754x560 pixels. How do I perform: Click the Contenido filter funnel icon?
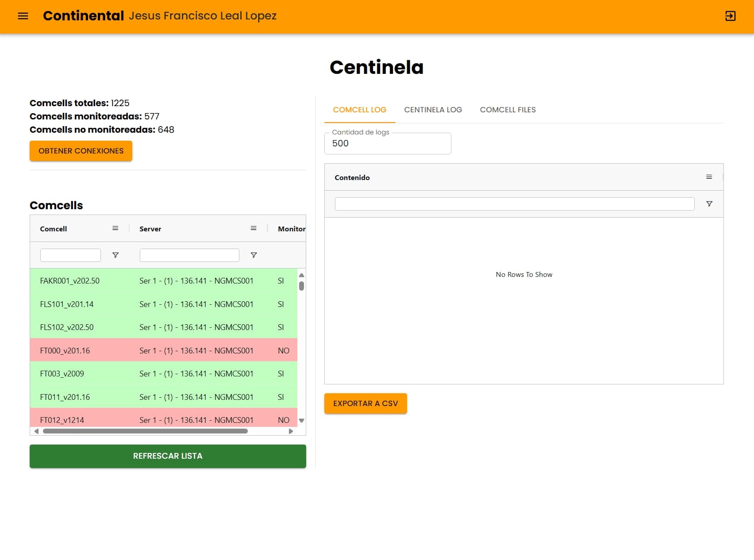709,204
